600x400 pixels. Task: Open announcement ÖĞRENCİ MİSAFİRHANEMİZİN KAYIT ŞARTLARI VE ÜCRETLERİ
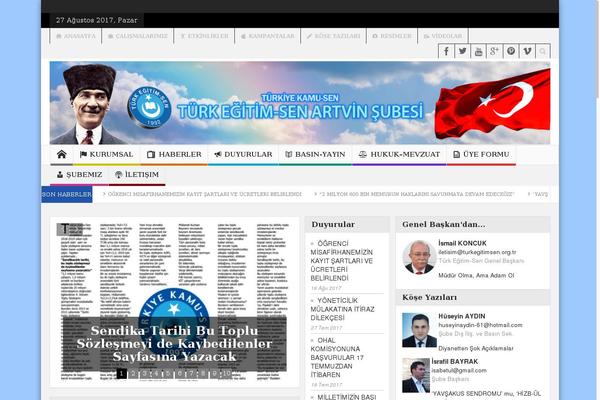click(x=341, y=261)
